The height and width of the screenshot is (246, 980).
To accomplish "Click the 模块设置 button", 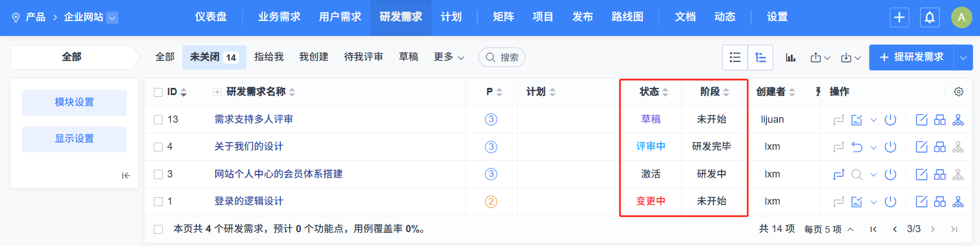I will (74, 102).
